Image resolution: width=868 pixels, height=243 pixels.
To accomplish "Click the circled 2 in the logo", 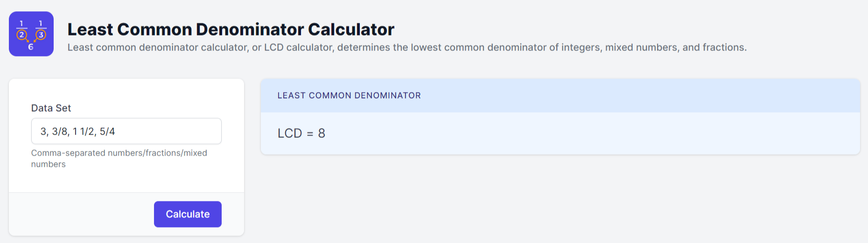I will [21, 35].
